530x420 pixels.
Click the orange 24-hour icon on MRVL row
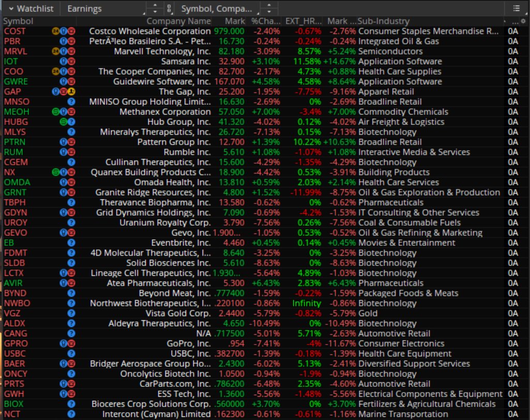click(56, 52)
